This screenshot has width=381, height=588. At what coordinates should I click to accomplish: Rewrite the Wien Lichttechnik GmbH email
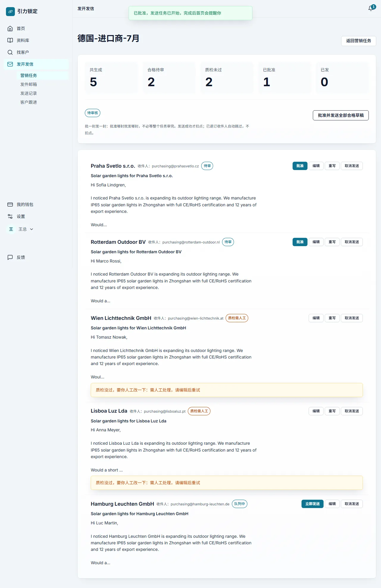pos(332,318)
